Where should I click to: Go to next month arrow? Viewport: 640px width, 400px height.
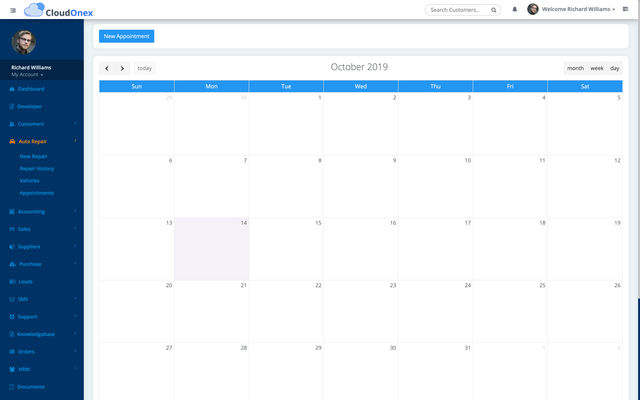pos(122,68)
